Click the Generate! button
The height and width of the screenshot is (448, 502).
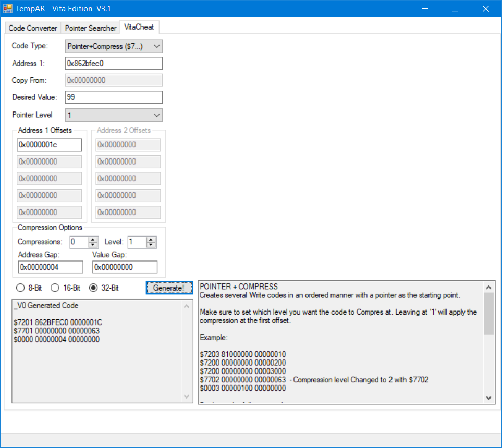(169, 288)
